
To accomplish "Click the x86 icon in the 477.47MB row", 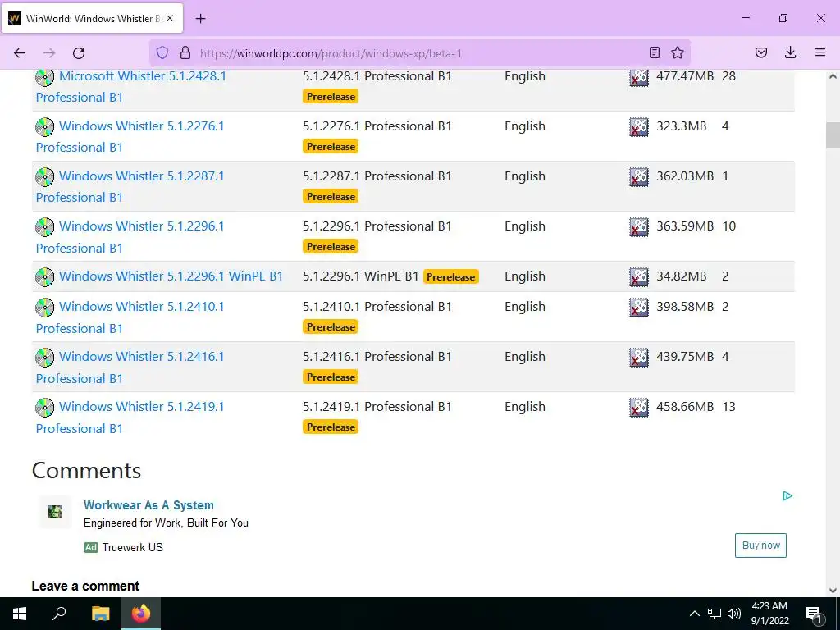I will click(x=638, y=78).
